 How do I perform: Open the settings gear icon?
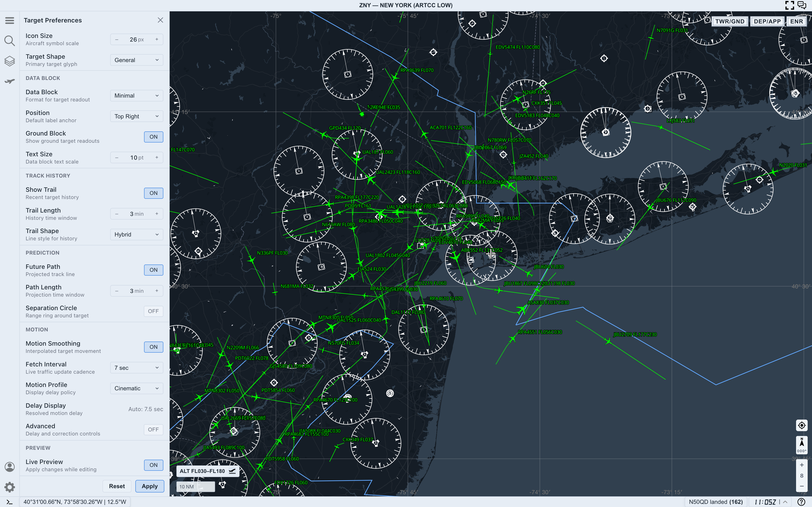point(10,487)
